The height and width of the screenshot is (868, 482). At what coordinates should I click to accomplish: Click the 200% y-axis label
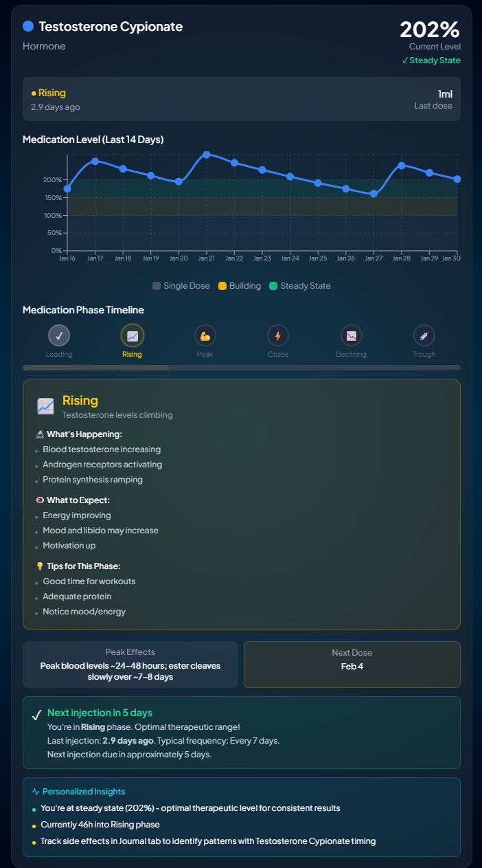click(x=53, y=180)
